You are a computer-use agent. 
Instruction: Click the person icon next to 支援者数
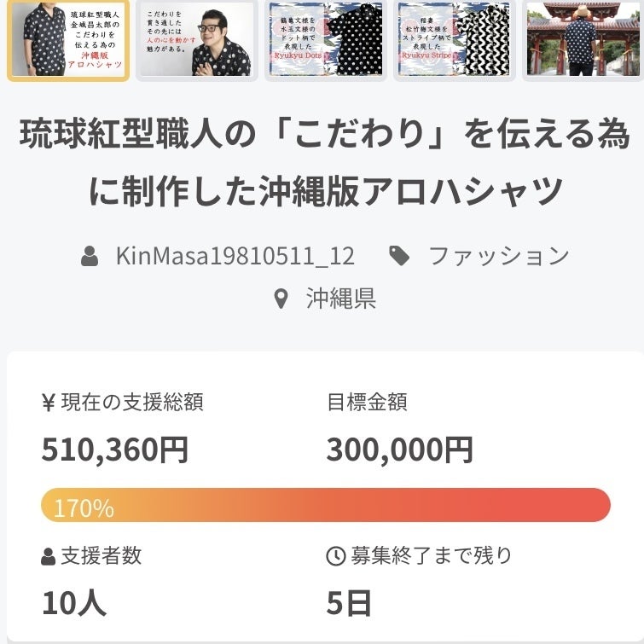49,558
